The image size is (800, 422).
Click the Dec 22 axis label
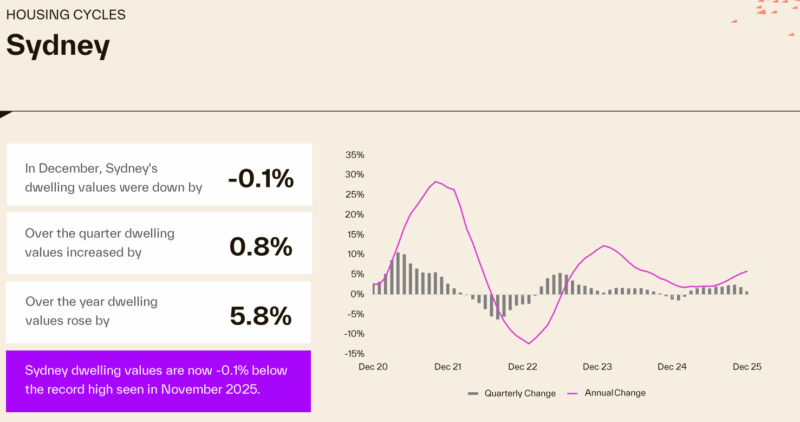[x=525, y=367]
